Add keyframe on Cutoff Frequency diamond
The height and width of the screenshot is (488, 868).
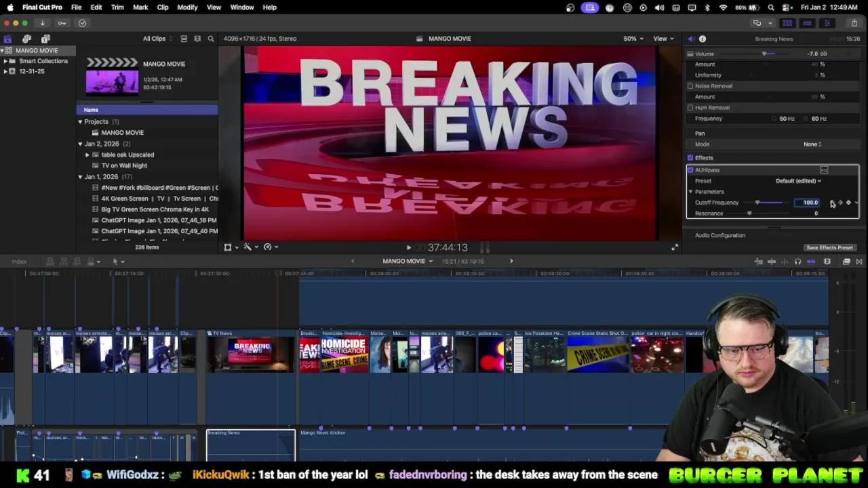[848, 203]
